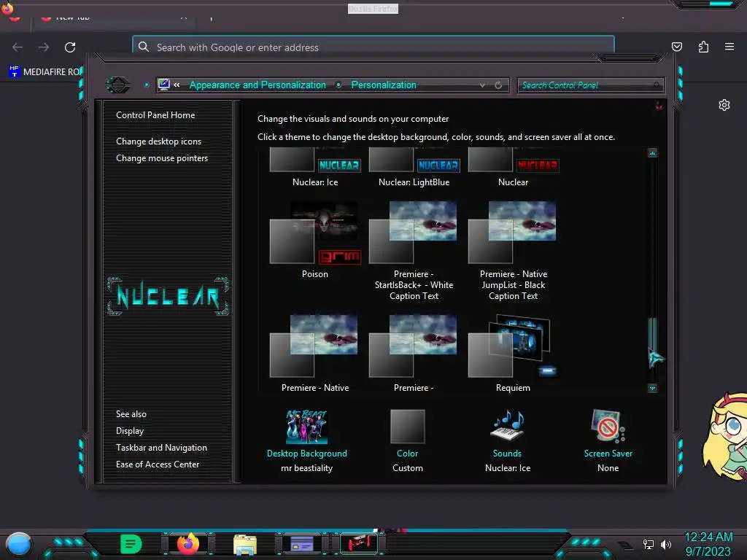
Task: Go back in Firefox
Action: 18,47
